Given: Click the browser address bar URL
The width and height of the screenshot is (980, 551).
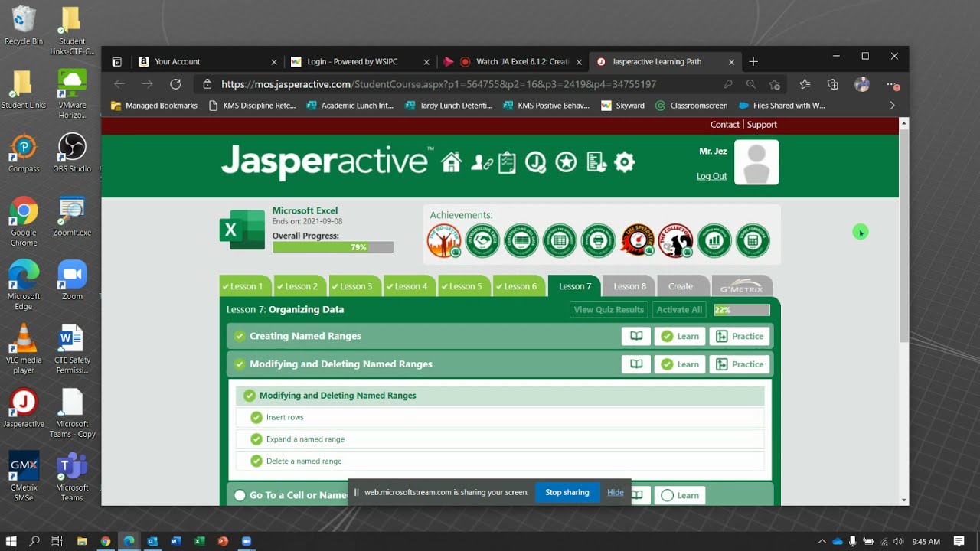Looking at the screenshot, I should pyautogui.click(x=439, y=84).
